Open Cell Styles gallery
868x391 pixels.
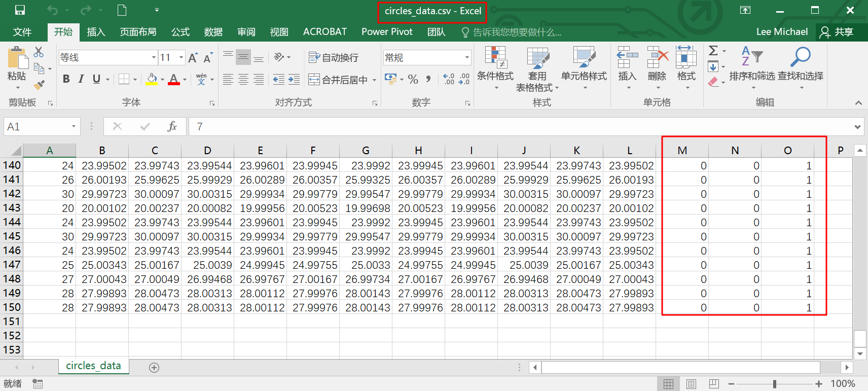(584, 69)
